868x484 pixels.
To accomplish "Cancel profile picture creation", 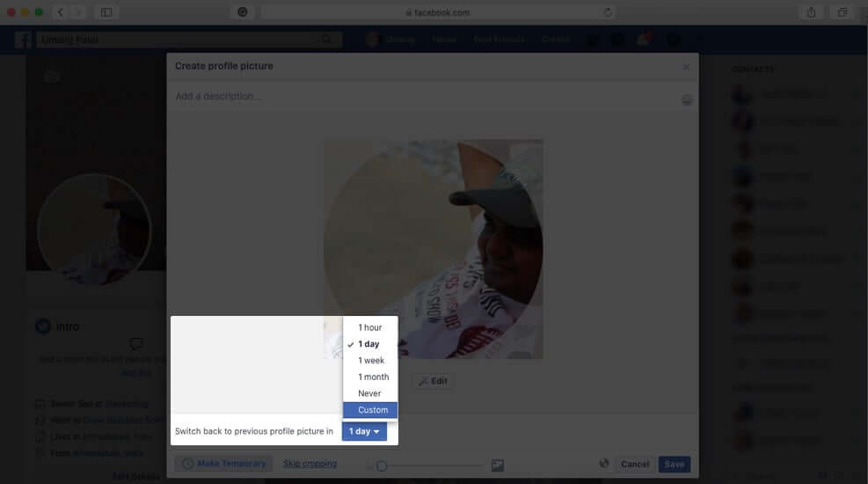I will 634,464.
